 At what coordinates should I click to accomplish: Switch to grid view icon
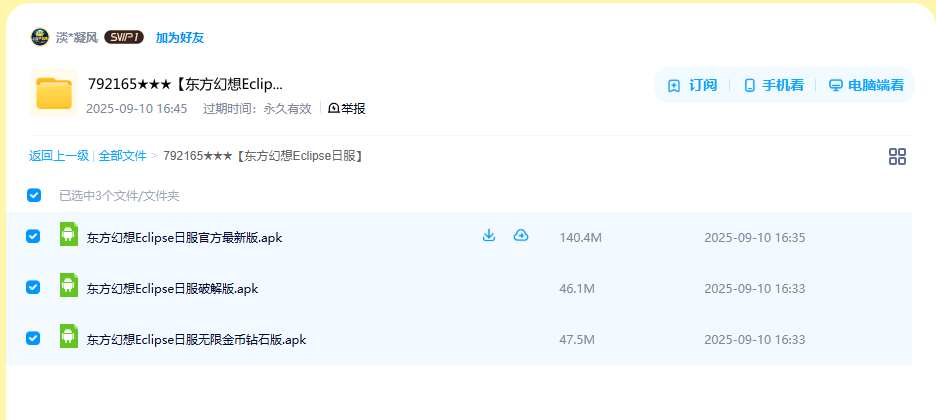click(x=897, y=157)
